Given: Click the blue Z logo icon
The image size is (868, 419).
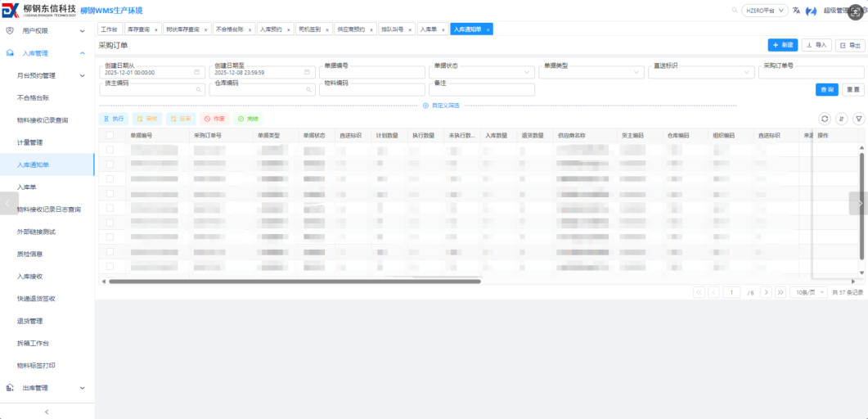Looking at the screenshot, I should [812, 11].
